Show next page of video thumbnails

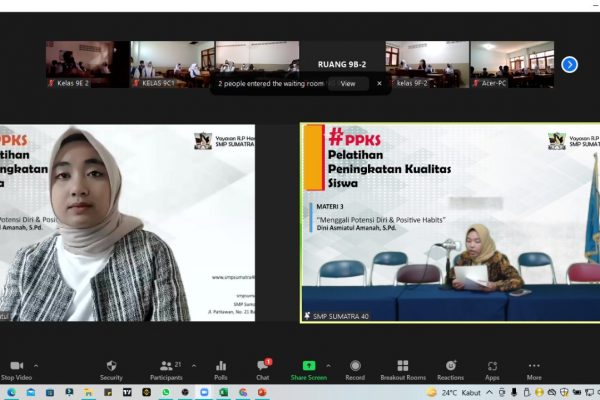569,64
